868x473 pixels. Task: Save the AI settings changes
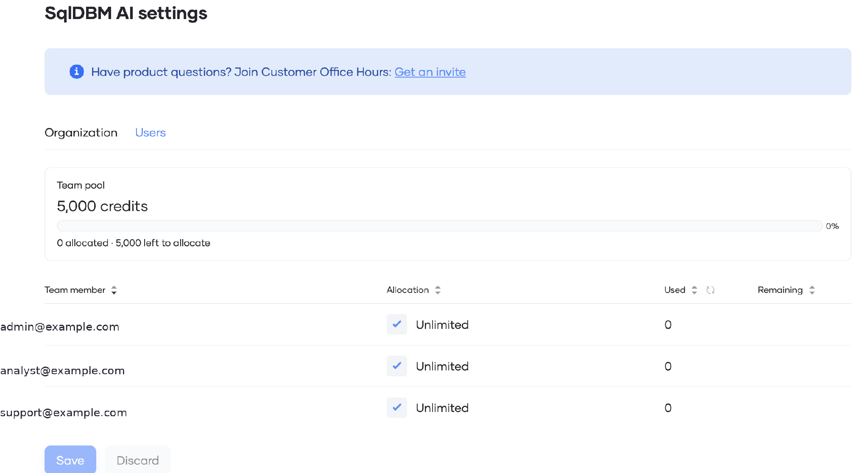(x=70, y=459)
